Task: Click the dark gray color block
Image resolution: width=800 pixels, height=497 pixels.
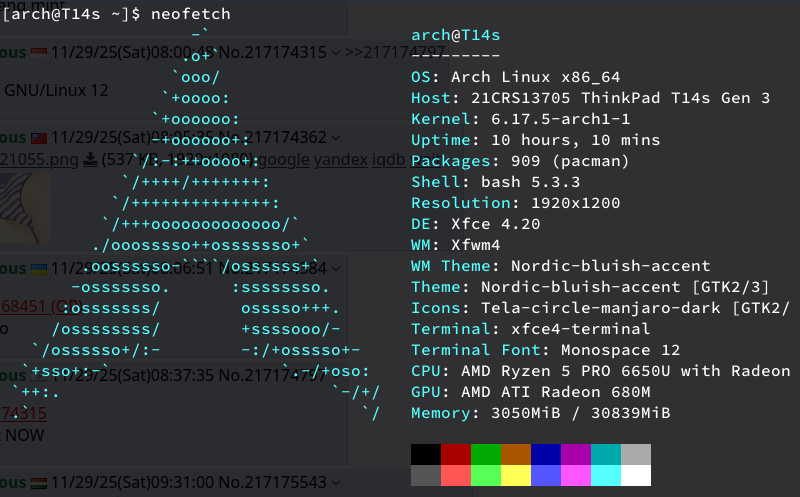Action: click(426, 475)
